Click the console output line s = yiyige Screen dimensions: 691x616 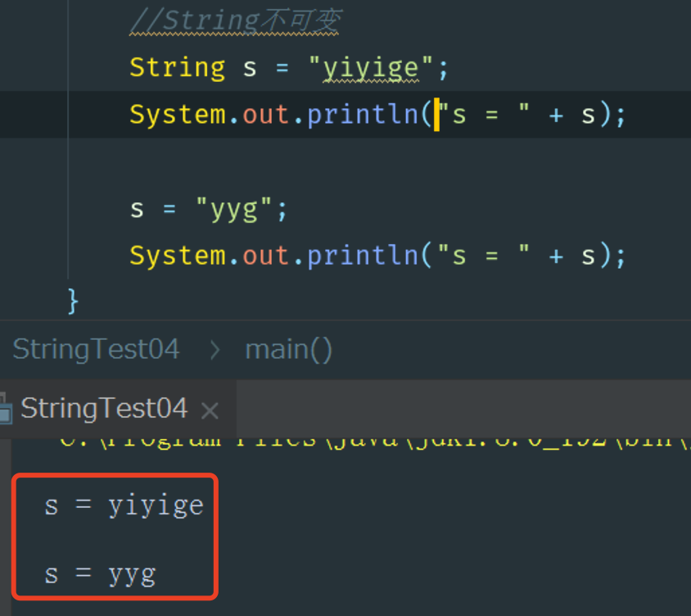tap(124, 505)
